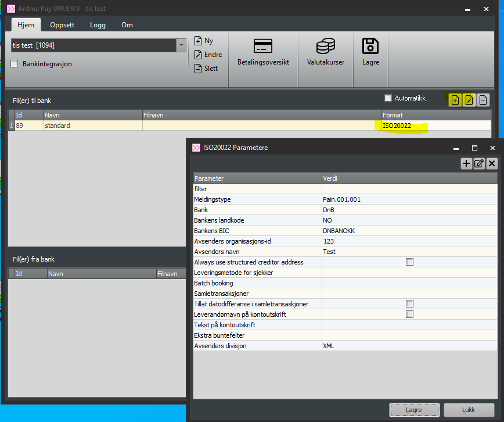Open Betalingsoversikt payment overview
The image size is (504, 422).
263,52
